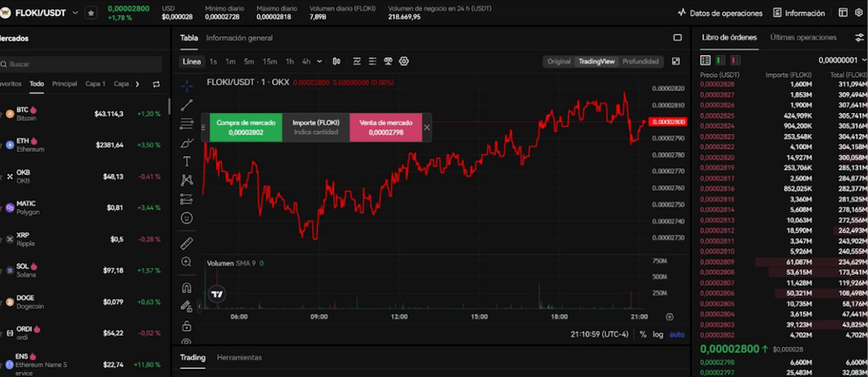The width and height of the screenshot is (868, 377).
Task: Select the ruler measure tool
Action: pos(187,242)
